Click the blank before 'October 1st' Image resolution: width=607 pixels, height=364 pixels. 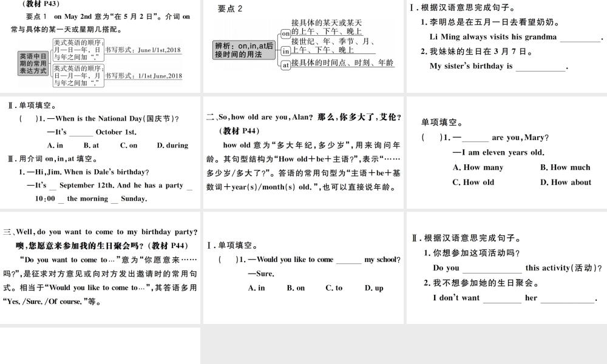point(81,133)
